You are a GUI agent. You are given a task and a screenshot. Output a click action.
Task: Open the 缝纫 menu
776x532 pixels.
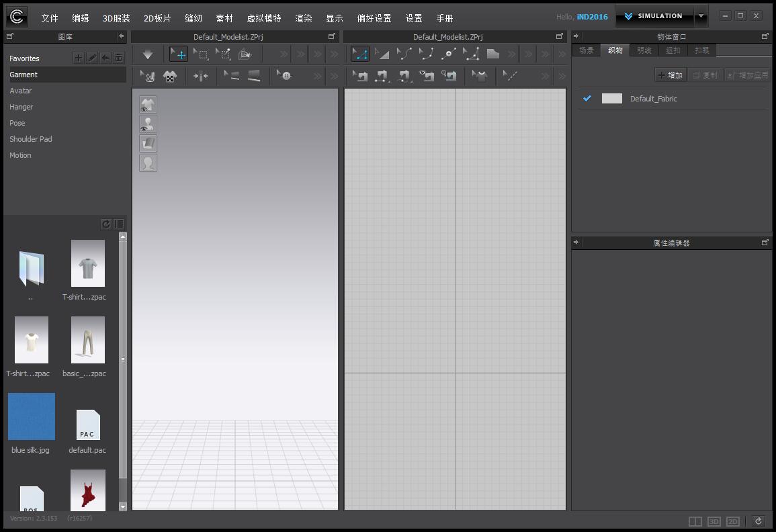tap(193, 18)
